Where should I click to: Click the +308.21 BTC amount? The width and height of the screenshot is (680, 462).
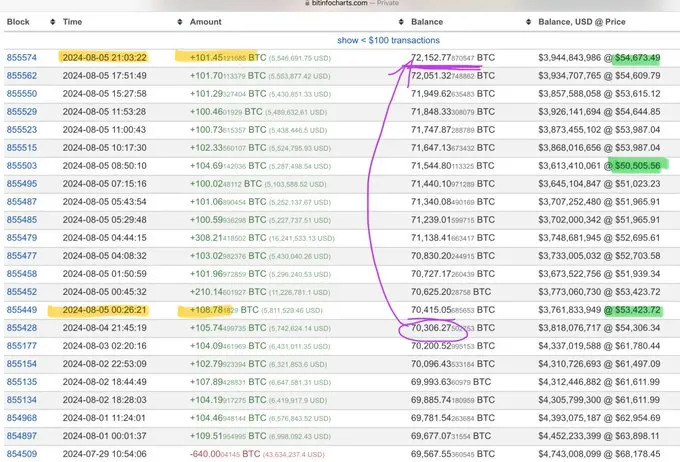[x=228, y=238]
